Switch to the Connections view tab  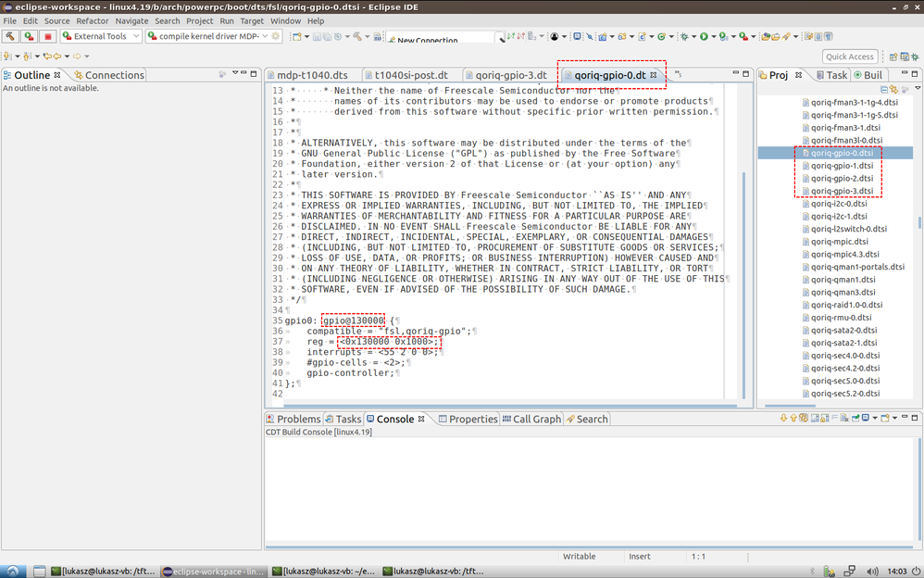point(109,75)
